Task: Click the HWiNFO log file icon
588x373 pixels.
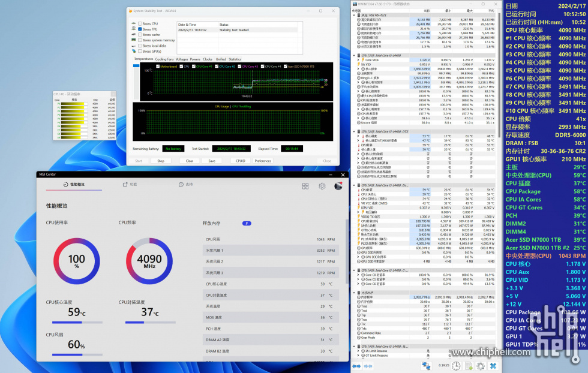Action: (469, 365)
